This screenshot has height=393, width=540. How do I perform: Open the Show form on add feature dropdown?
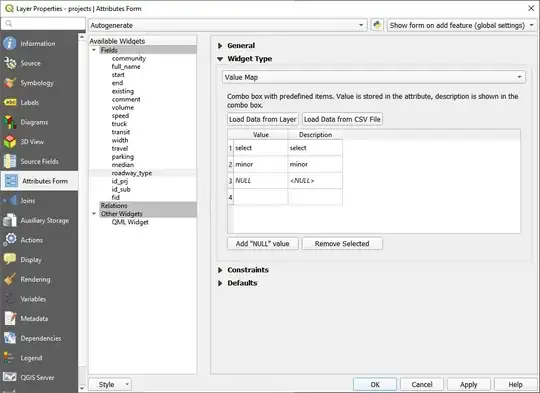pyautogui.click(x=461, y=25)
